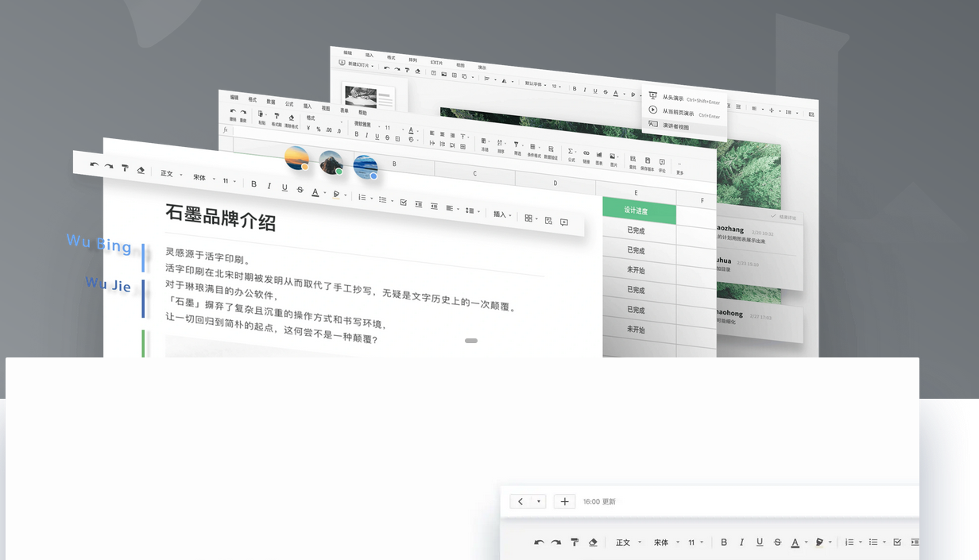Click redo in the tilted document toolbar

(x=109, y=167)
